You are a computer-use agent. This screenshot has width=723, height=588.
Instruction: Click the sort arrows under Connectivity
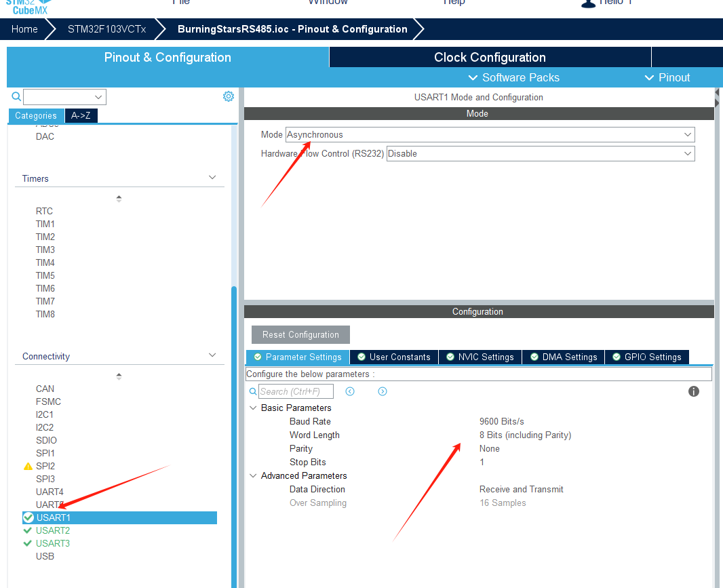pyautogui.click(x=119, y=376)
